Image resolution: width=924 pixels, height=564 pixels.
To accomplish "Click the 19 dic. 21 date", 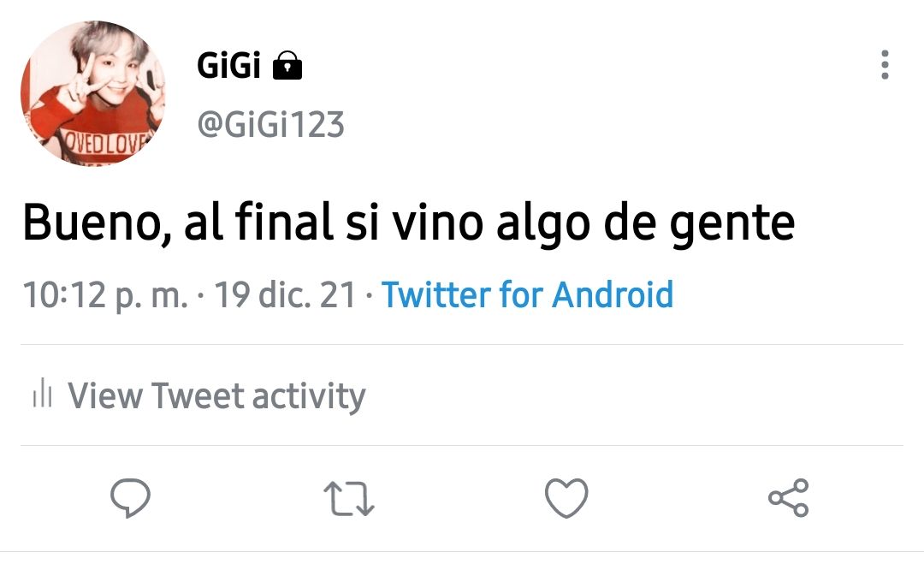I will tap(285, 294).
